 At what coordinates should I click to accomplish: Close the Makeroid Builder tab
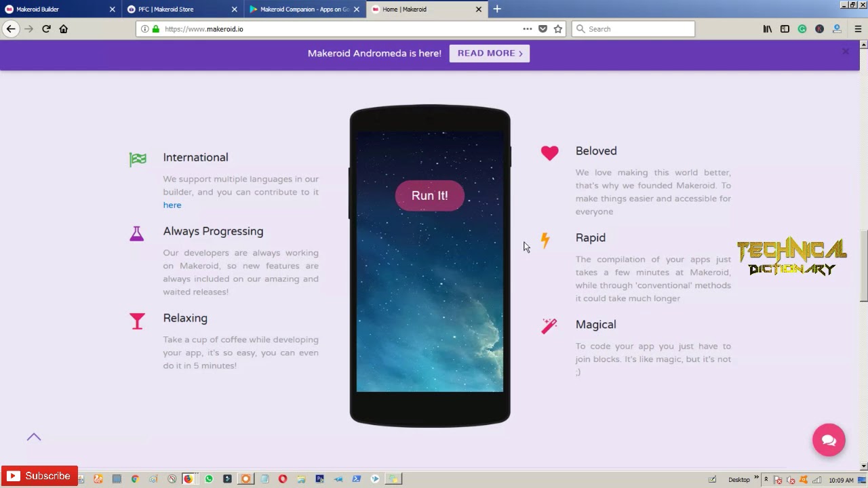tap(113, 9)
